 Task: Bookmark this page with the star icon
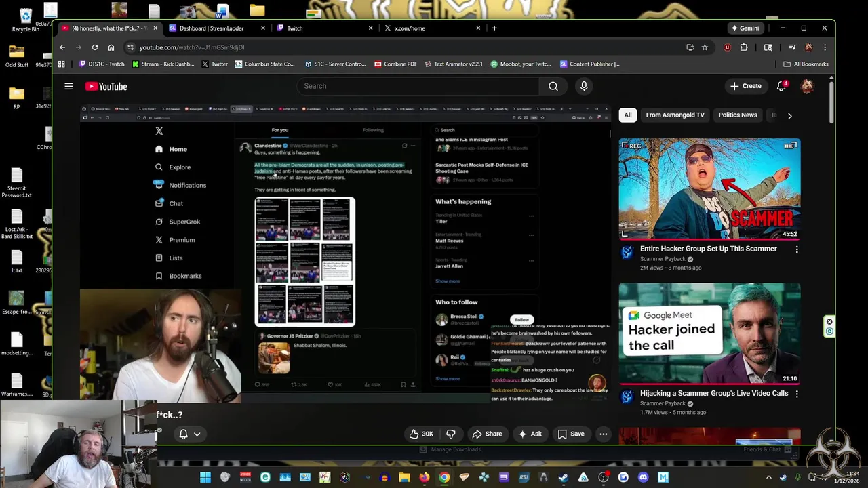click(x=705, y=47)
